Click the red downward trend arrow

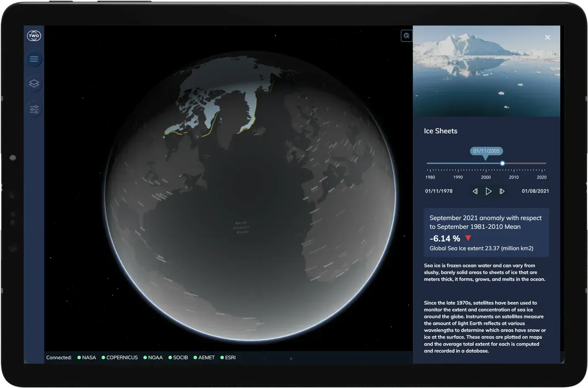[468, 238]
